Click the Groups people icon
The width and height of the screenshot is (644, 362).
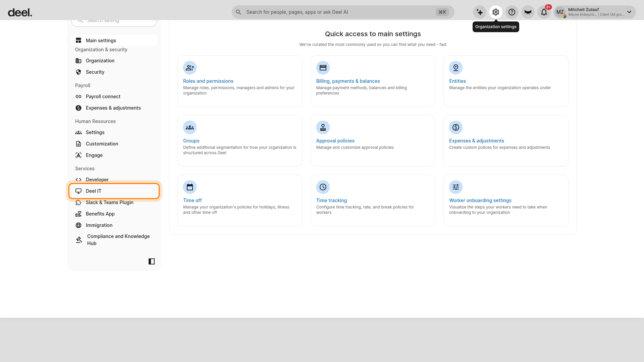click(x=190, y=127)
